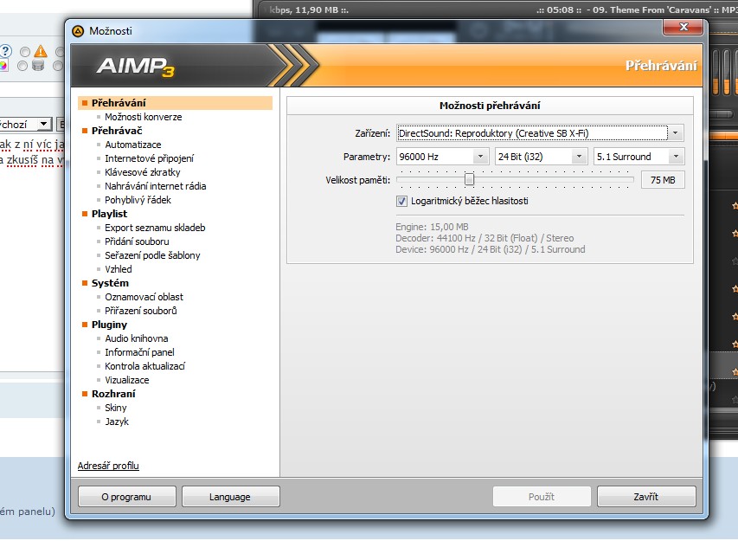Click the gray database stack icon
The width and height of the screenshot is (738, 560).
coord(38,66)
